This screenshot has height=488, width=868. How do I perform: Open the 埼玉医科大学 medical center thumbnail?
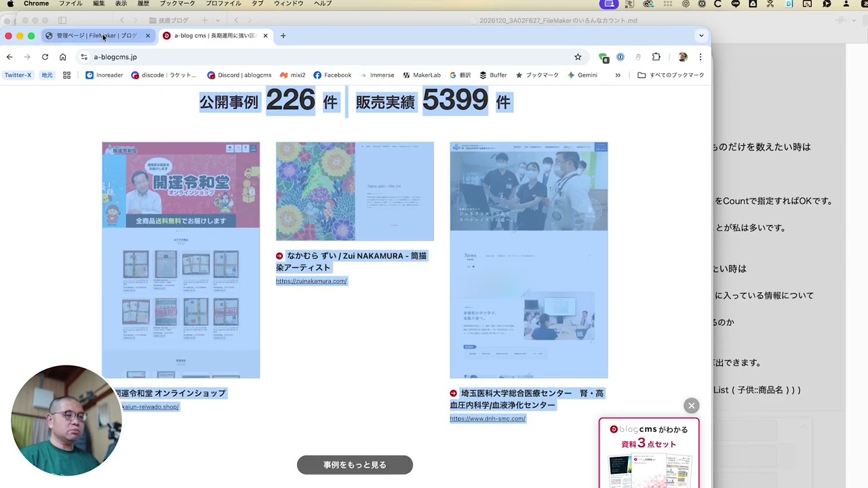click(529, 260)
